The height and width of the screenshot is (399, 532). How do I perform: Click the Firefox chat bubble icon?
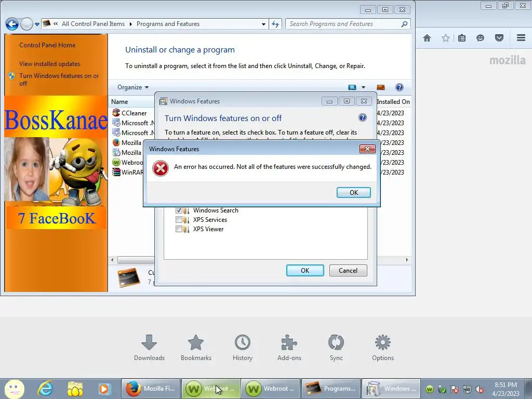(x=480, y=38)
